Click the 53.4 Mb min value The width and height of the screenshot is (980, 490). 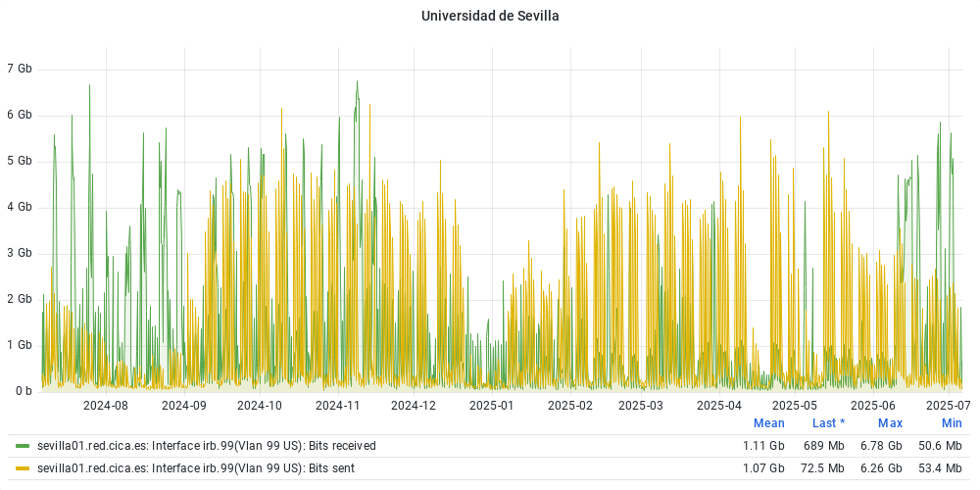(x=940, y=468)
